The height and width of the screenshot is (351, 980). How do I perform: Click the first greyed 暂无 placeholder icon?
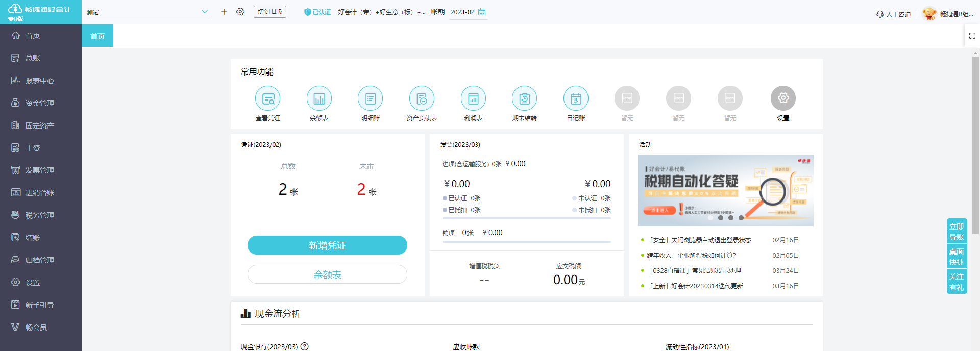[x=627, y=98]
